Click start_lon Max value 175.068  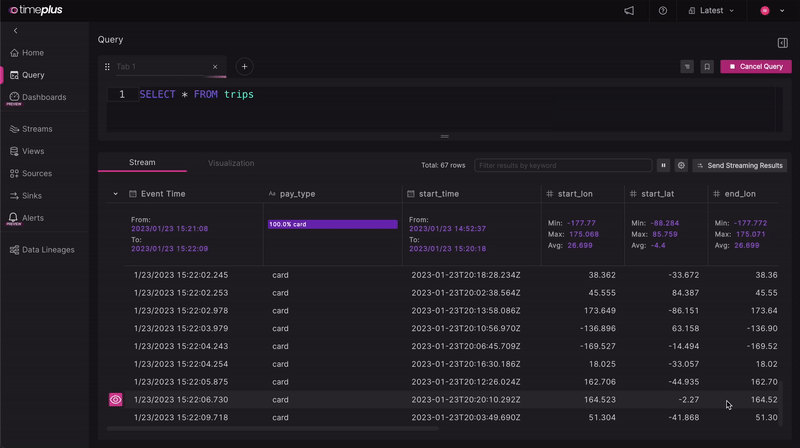point(584,234)
